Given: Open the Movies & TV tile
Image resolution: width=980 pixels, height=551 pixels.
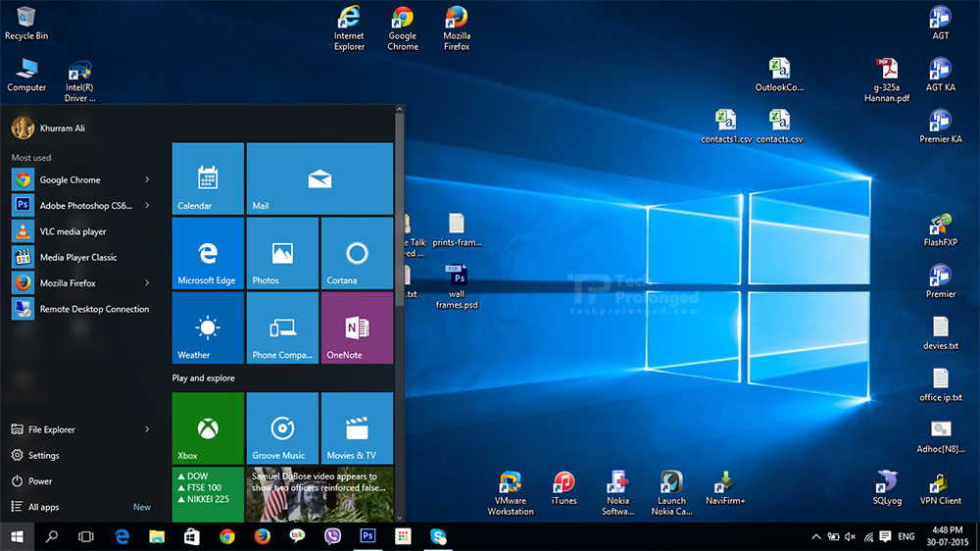Looking at the screenshot, I should click(357, 427).
